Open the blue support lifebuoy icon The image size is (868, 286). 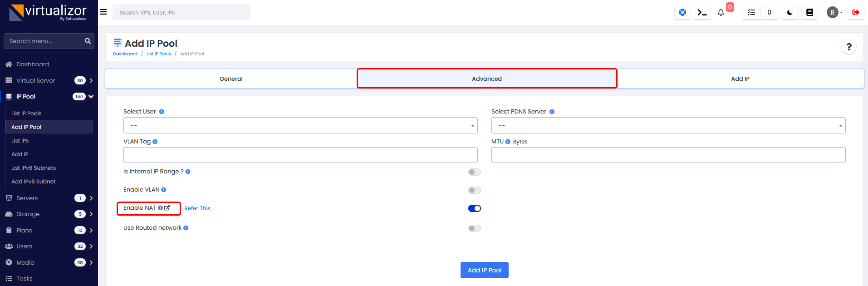(x=682, y=13)
